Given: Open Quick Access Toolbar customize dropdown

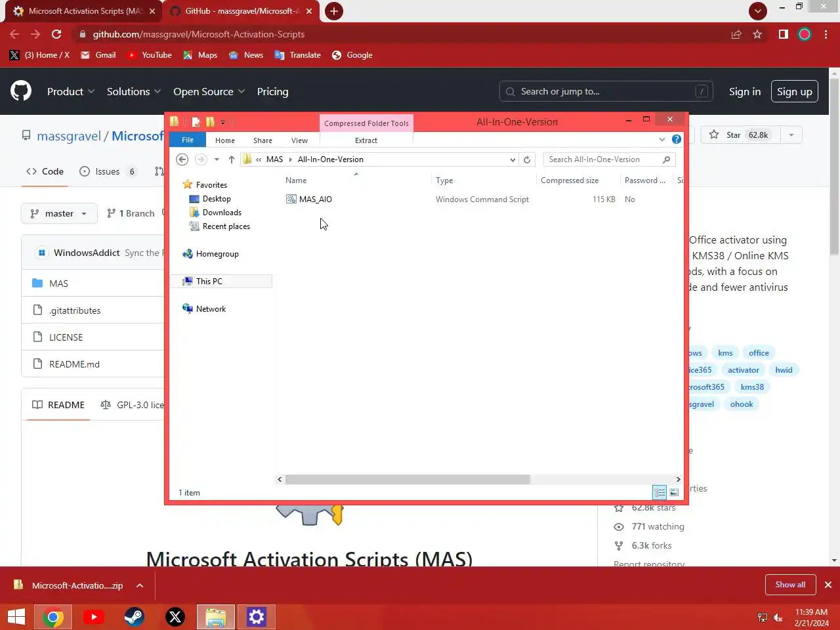Looking at the screenshot, I should [223, 122].
